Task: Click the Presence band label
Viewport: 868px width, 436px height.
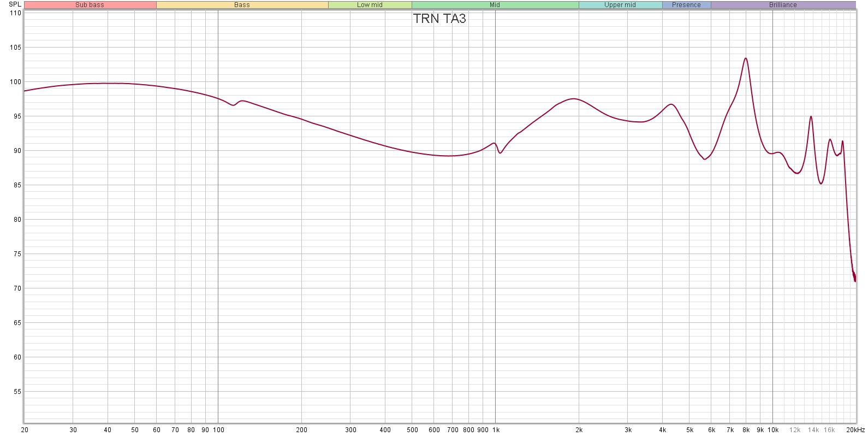Action: click(686, 5)
